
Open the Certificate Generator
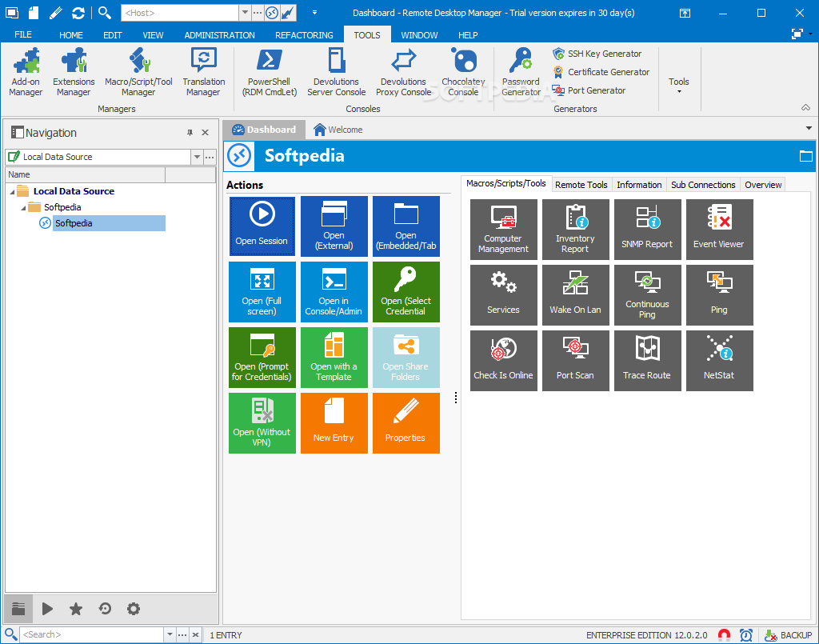pos(601,72)
